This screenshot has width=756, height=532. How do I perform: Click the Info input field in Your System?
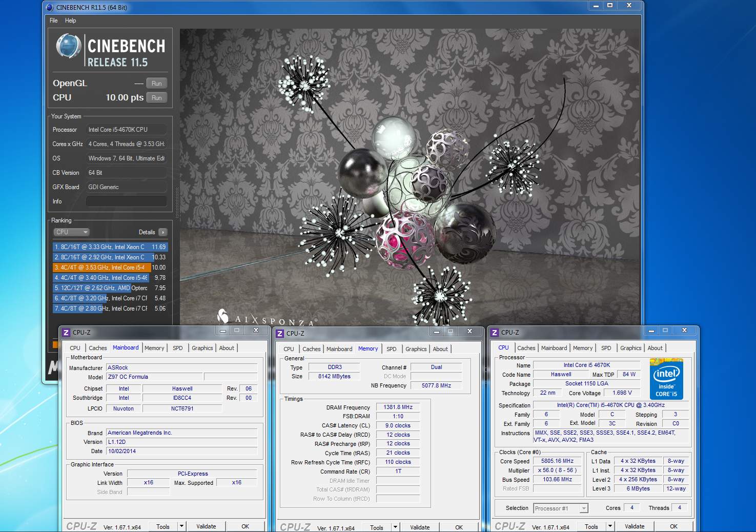[x=127, y=201]
